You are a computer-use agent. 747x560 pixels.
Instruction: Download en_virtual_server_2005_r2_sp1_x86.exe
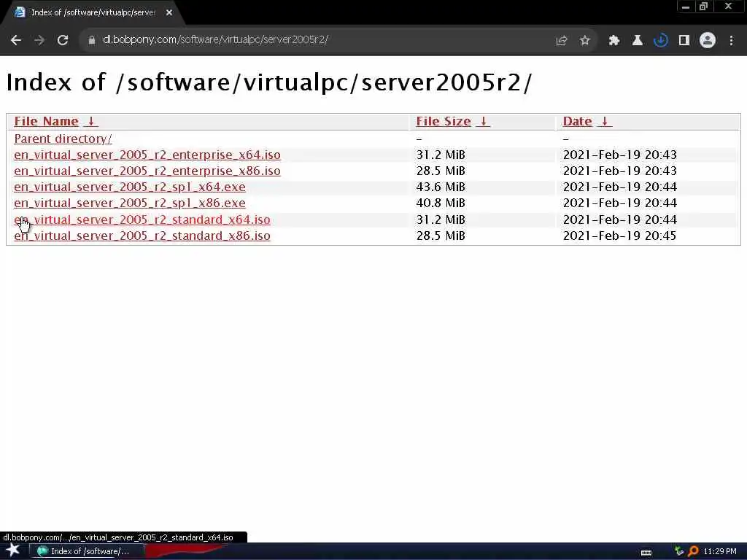(x=130, y=203)
